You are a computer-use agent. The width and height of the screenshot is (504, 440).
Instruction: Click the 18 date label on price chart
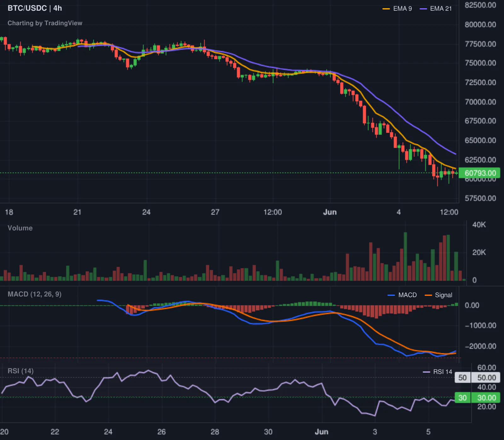[9, 212]
